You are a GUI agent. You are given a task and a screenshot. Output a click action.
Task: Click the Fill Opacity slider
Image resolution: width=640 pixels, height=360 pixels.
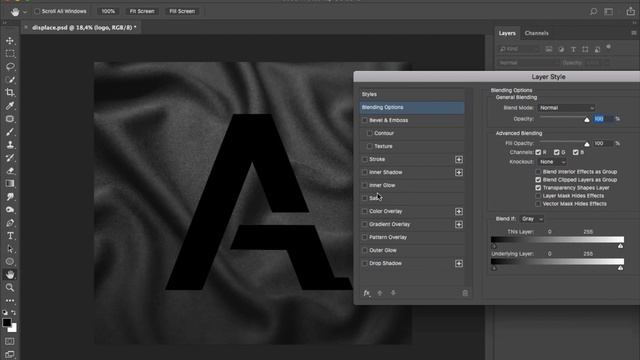click(564, 143)
